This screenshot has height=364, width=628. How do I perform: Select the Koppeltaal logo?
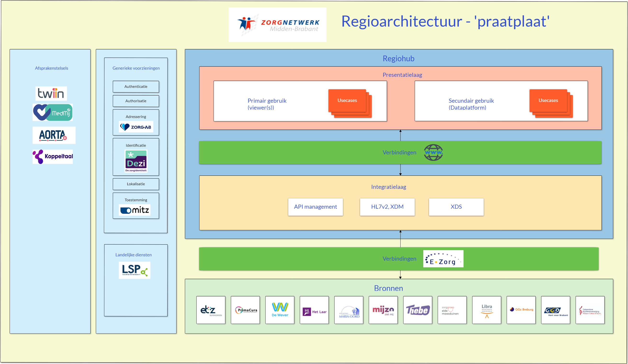(53, 157)
